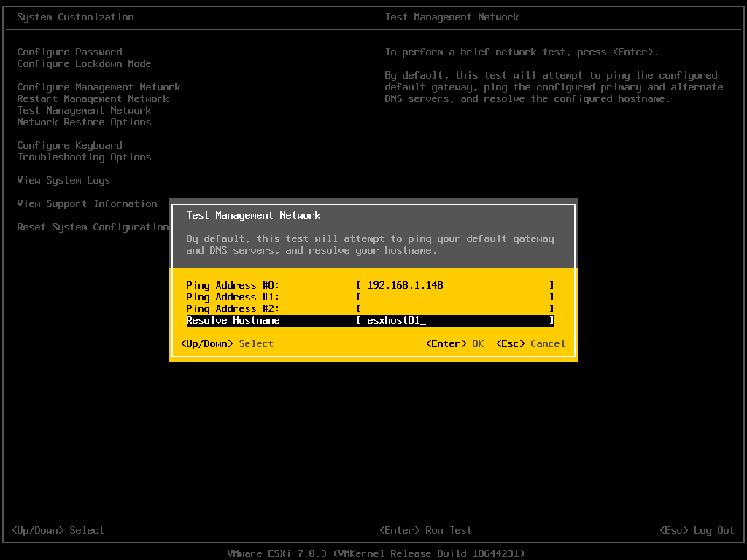This screenshot has height=560, width=747.
Task: Click <Up/Down> Select inside the yellow dialog
Action: (228, 344)
